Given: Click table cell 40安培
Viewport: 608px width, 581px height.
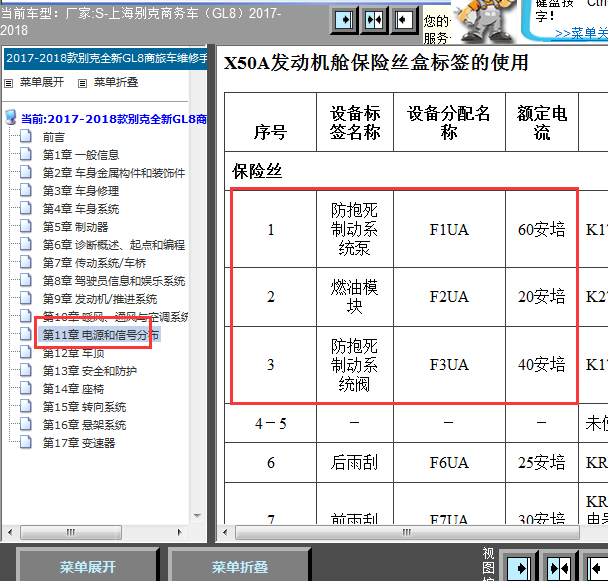Looking at the screenshot, I should coord(542,365).
